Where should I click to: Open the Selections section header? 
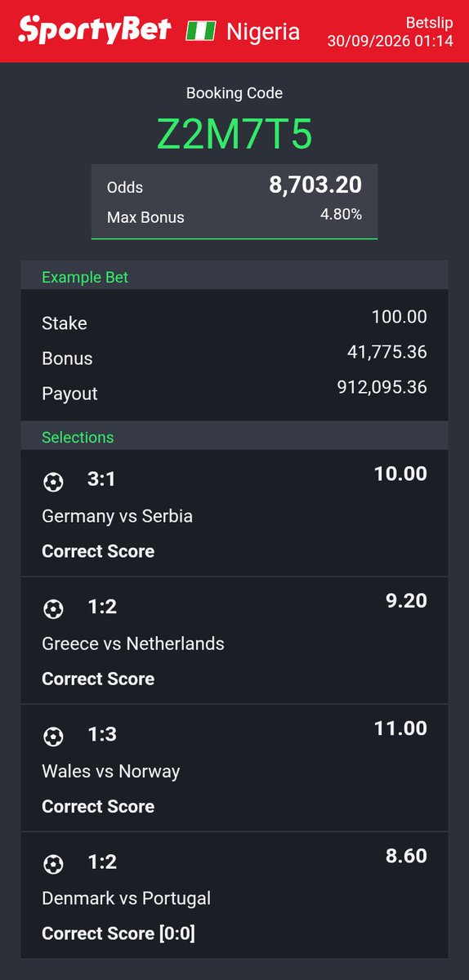tap(234, 437)
